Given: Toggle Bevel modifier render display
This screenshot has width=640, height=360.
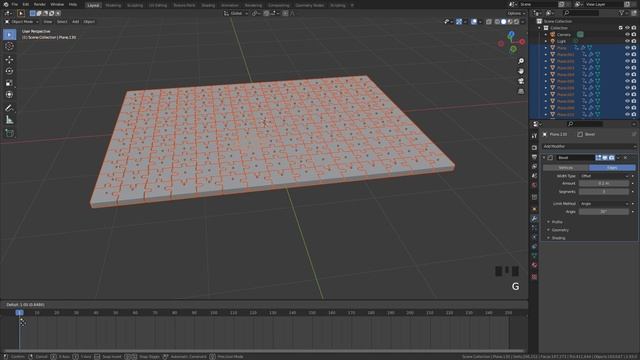Looking at the screenshot, I should click(x=611, y=158).
